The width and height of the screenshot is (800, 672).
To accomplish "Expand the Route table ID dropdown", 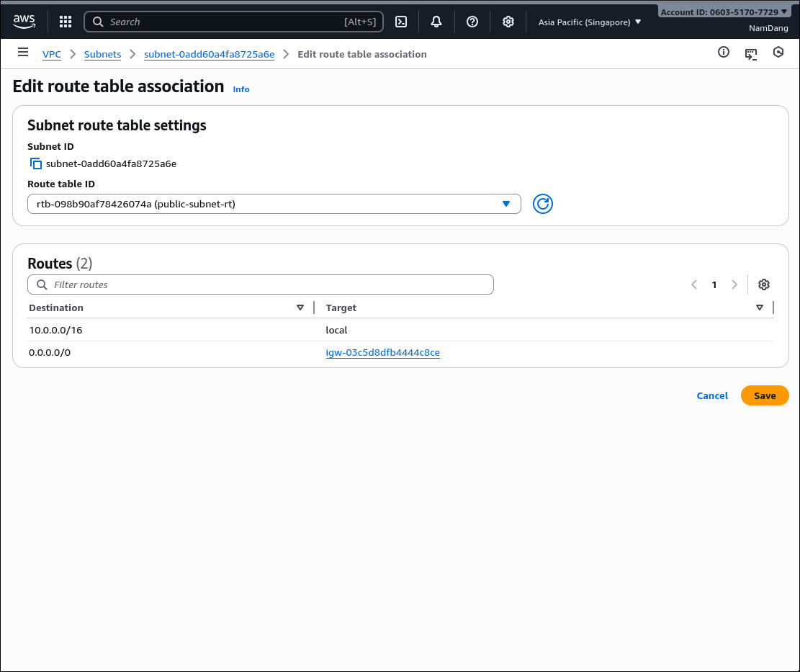I will [274, 205].
